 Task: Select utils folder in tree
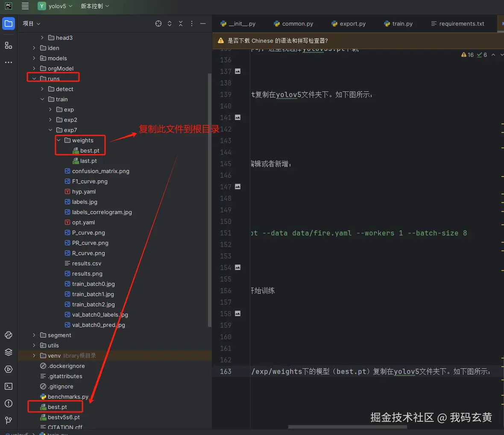[50, 345]
